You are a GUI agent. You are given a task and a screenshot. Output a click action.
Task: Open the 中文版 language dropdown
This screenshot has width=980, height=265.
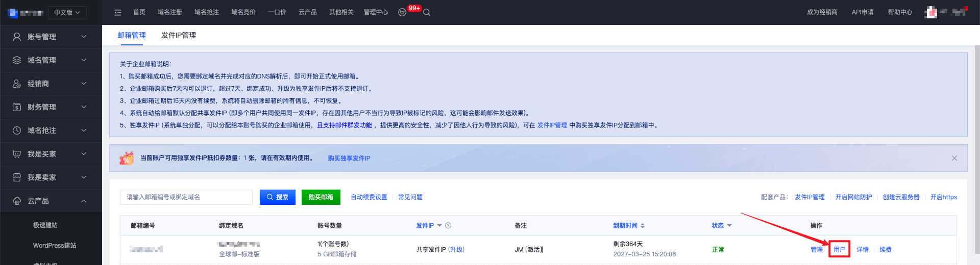[x=67, y=12]
